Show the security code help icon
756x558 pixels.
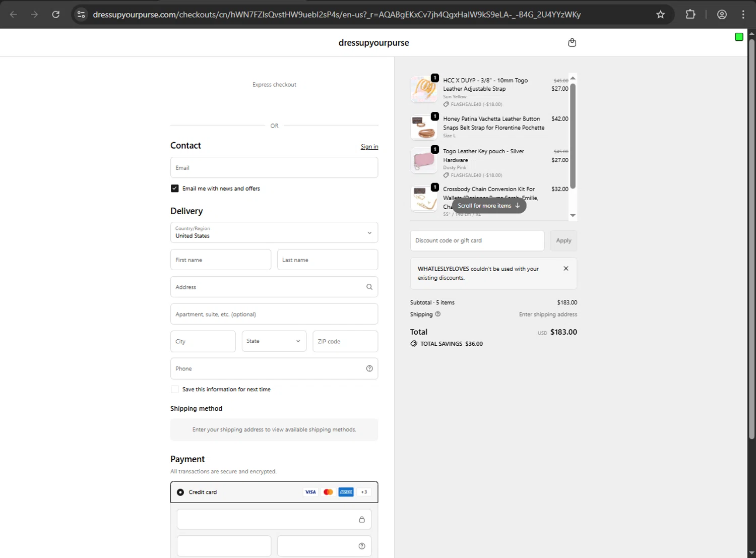tap(362, 546)
